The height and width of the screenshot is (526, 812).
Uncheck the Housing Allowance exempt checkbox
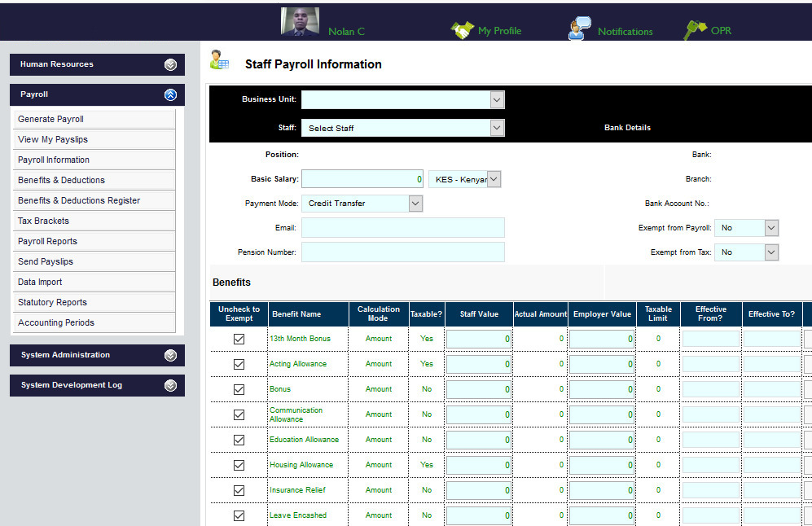pos(239,465)
